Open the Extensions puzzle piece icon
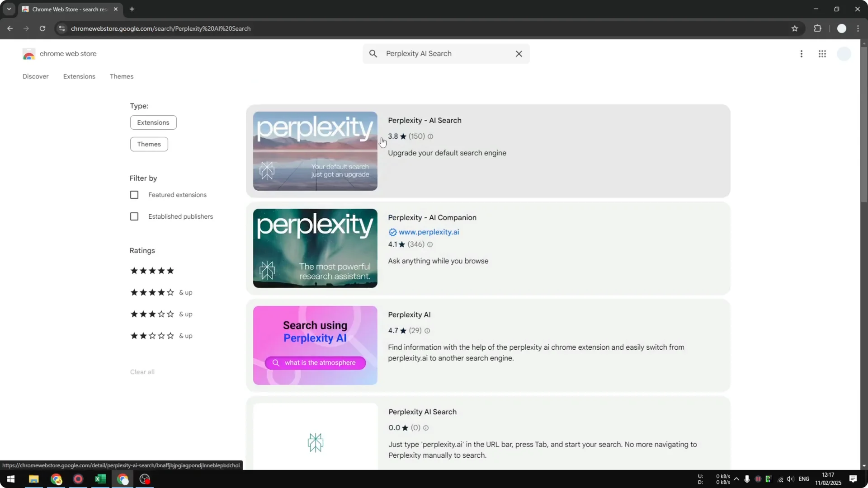The height and width of the screenshot is (488, 868). pyautogui.click(x=818, y=28)
